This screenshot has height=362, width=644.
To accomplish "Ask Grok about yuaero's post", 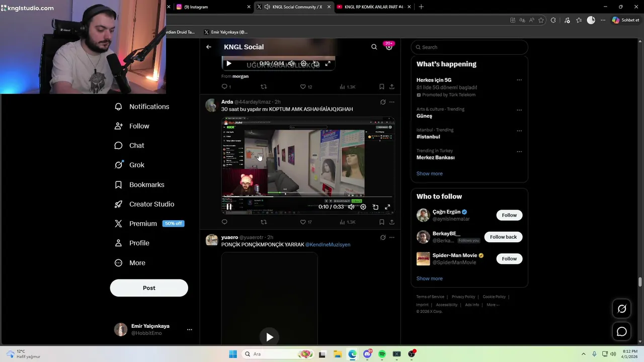I will [383, 237].
